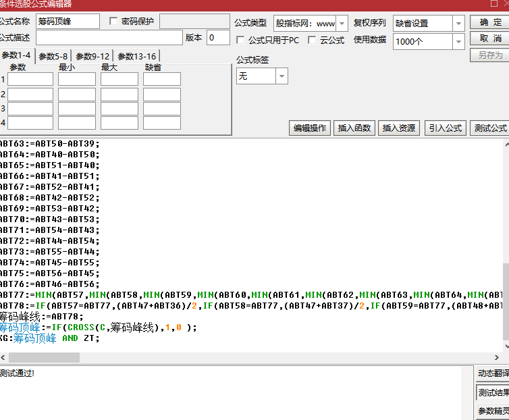
Task: Switch to the 参数5-8 tab
Action: (x=53, y=56)
